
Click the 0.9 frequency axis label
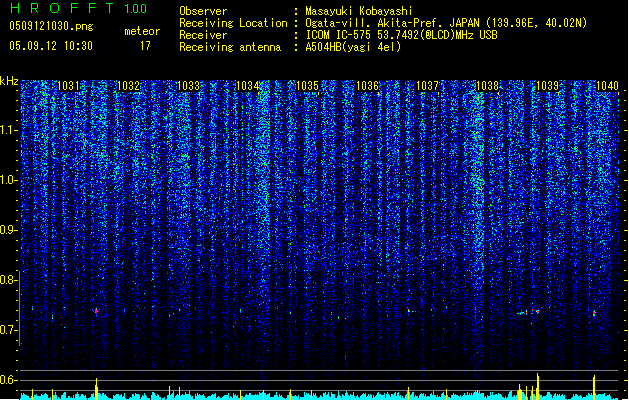(x=8, y=230)
